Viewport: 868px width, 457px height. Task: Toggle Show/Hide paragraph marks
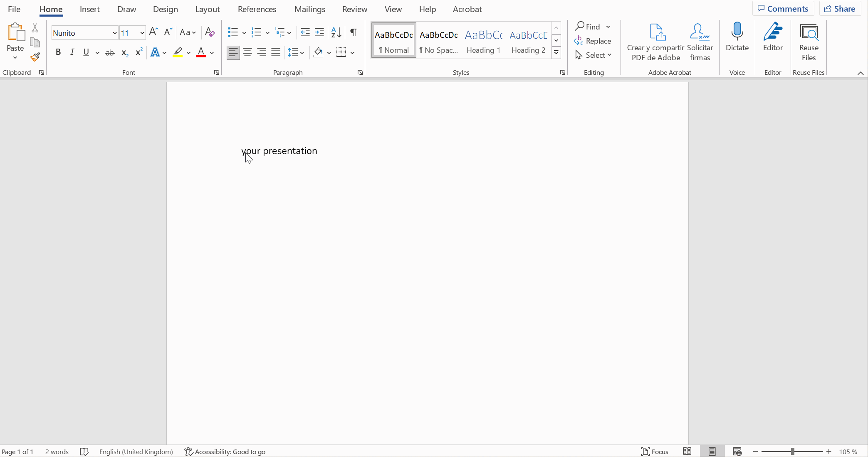[x=353, y=32]
